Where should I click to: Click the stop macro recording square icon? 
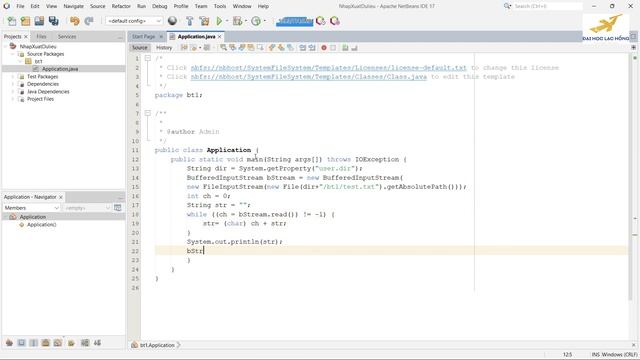(x=333, y=48)
